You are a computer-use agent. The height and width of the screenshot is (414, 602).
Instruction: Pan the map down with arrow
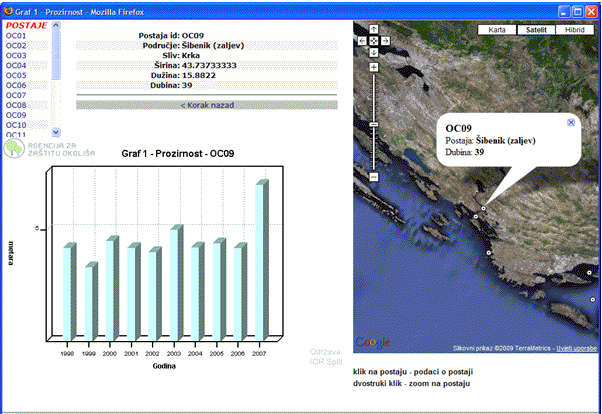pyautogui.click(x=373, y=51)
